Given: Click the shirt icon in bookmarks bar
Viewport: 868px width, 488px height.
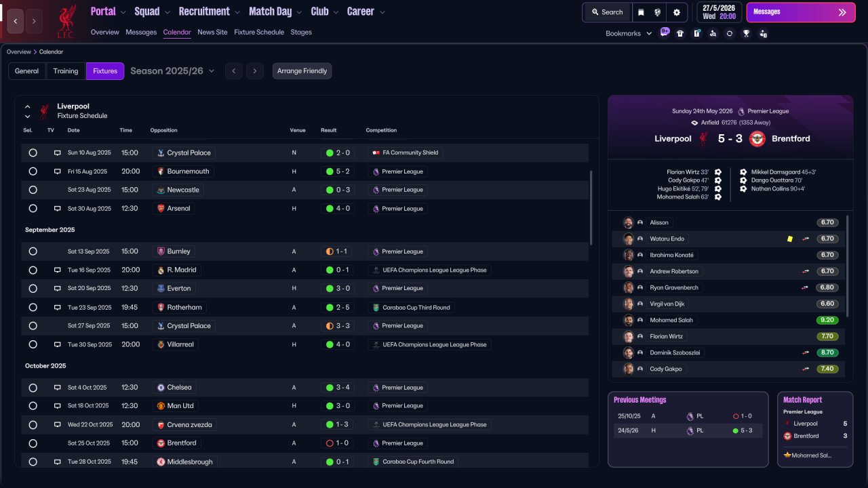Looking at the screenshot, I should tap(680, 33).
